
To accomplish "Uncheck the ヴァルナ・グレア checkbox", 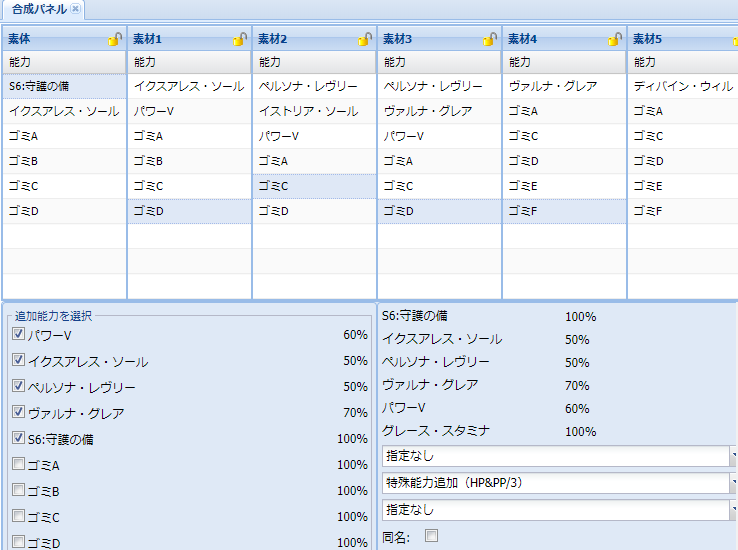I will tap(18, 412).
